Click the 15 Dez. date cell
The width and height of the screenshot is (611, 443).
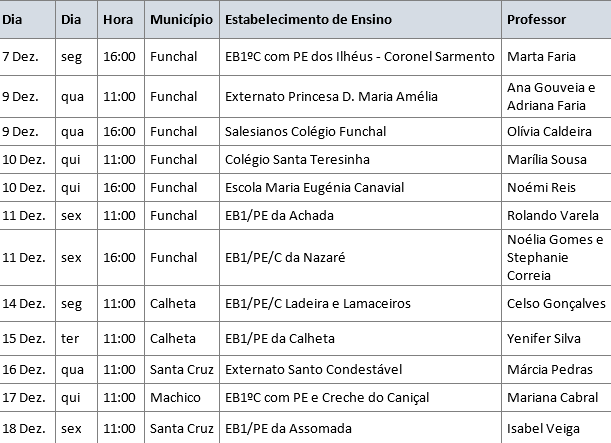click(x=23, y=338)
